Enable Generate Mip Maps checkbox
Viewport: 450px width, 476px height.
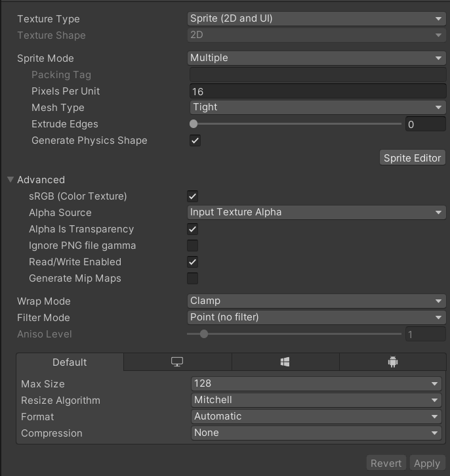[x=192, y=278]
